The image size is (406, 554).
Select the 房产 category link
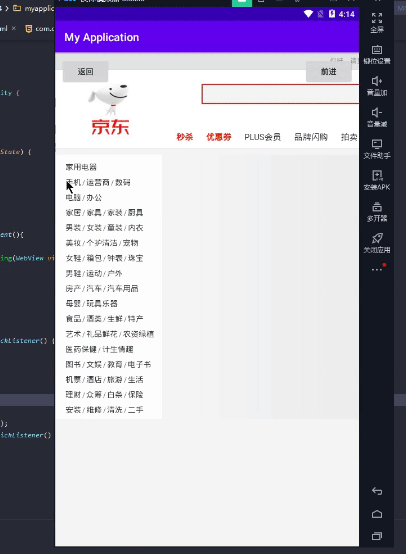pyautogui.click(x=73, y=289)
